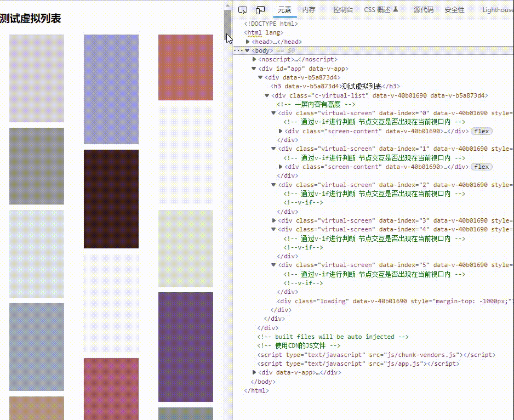Select the DOCTYPE html line
Screen dimensions: 514x420
[x=271, y=24]
